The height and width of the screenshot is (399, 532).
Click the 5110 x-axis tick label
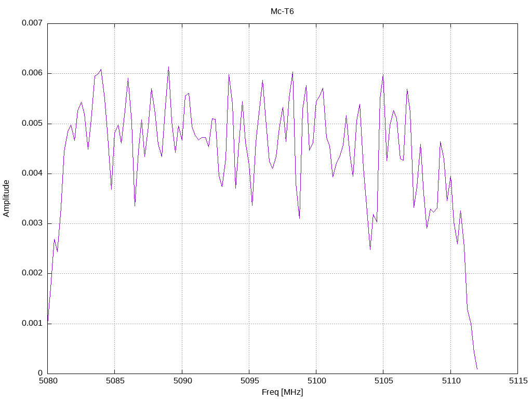click(451, 381)
